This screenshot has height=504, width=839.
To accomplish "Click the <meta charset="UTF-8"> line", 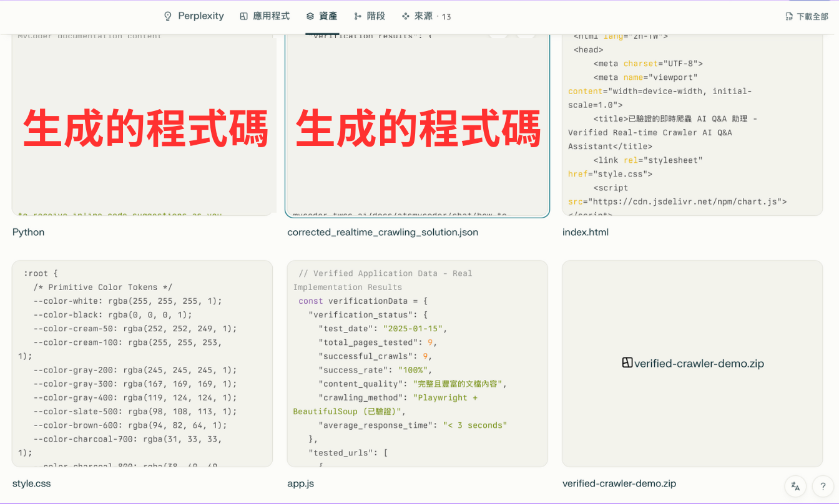I will click(x=648, y=64).
